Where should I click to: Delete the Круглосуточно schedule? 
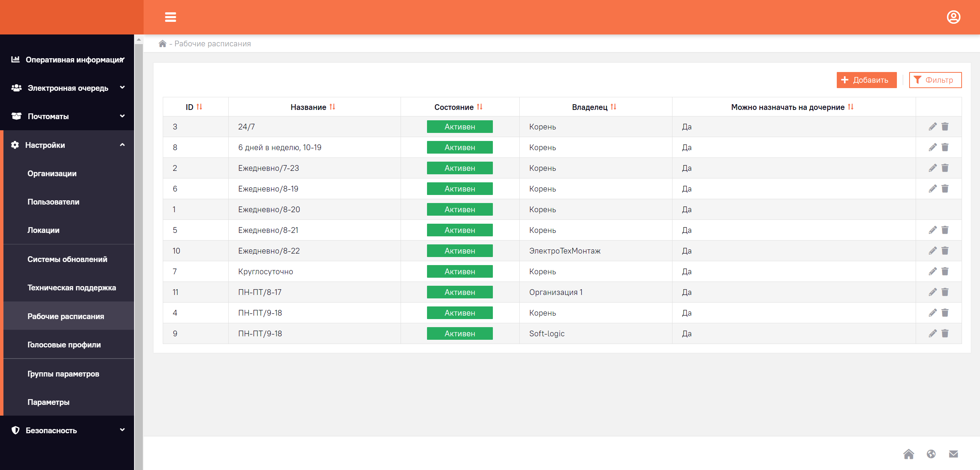click(x=945, y=271)
